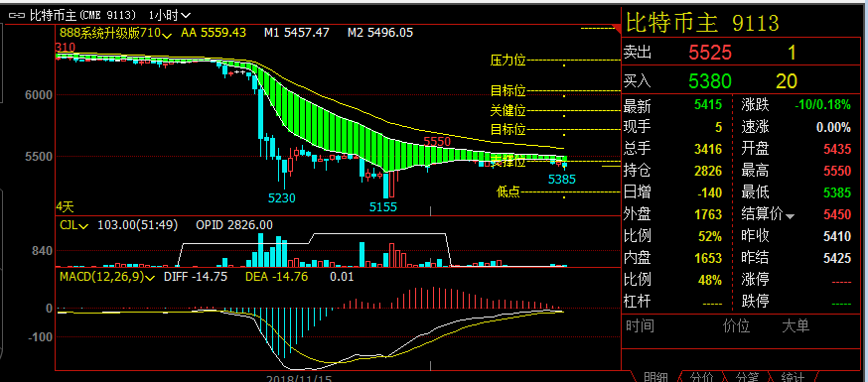Click the 涨停 dashed value
The height and width of the screenshot is (382, 868).
(x=842, y=282)
